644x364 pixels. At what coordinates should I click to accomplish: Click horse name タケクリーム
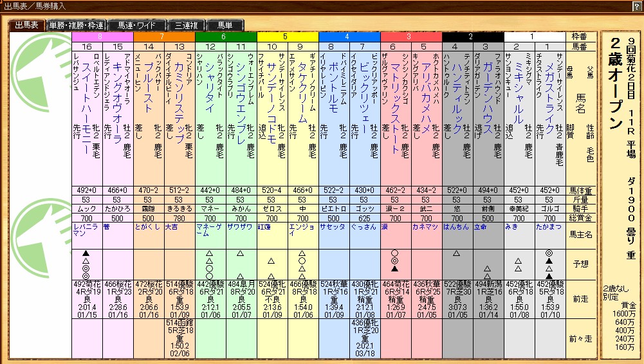click(302, 93)
